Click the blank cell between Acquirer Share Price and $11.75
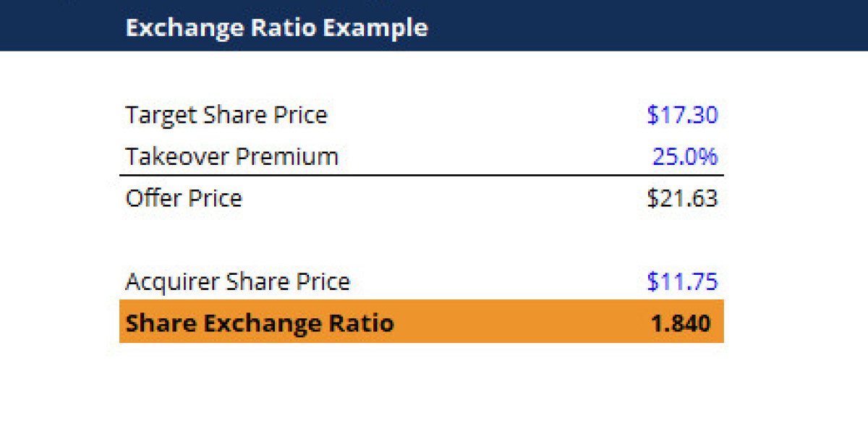The image size is (868, 434). 499,281
